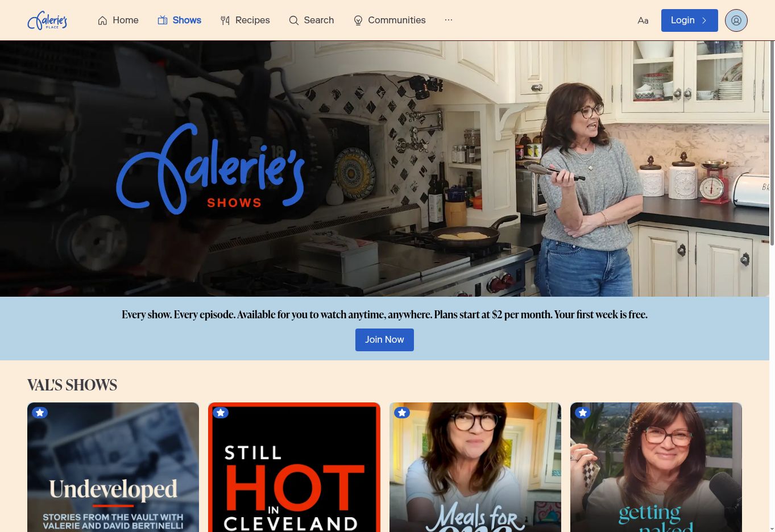Click the Home house icon
Image resolution: width=775 pixels, height=532 pixels.
click(x=102, y=20)
